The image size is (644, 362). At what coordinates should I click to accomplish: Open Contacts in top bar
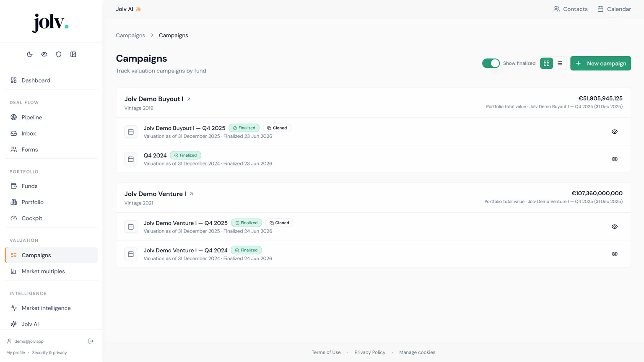570,9
